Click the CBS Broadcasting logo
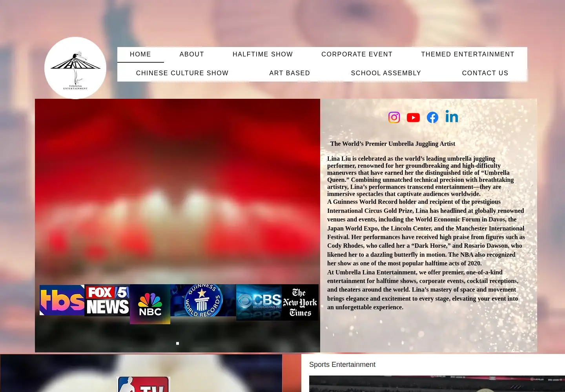The height and width of the screenshot is (392, 565). coord(259,302)
